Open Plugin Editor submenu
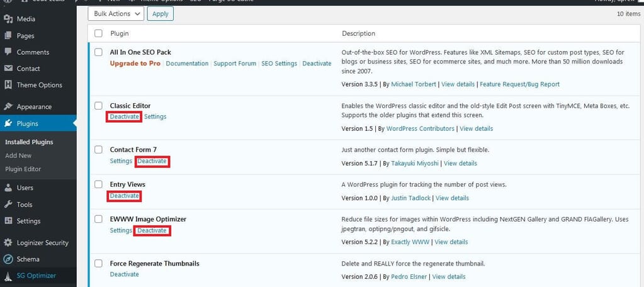The height and width of the screenshot is (287, 644). (x=23, y=169)
